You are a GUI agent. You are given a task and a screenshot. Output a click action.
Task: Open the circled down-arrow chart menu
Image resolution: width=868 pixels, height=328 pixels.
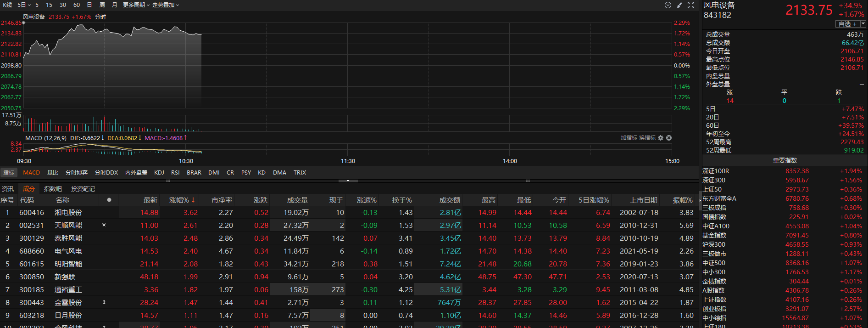668,5
